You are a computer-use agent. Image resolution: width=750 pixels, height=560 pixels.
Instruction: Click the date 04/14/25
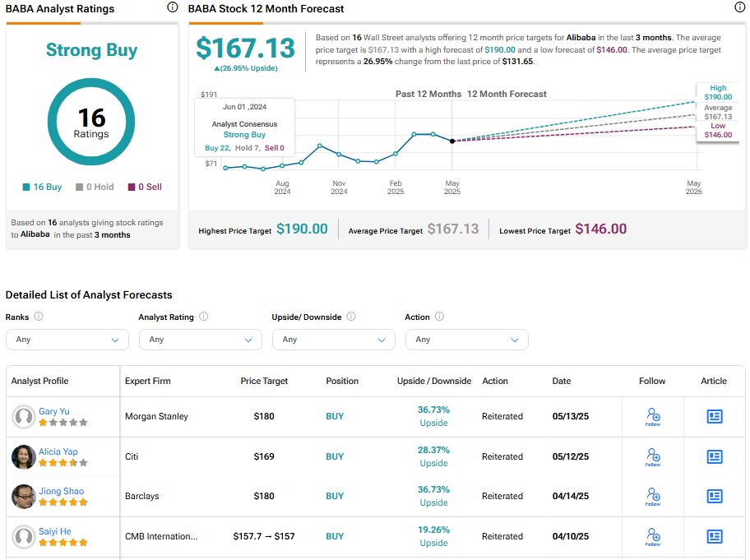coord(571,497)
